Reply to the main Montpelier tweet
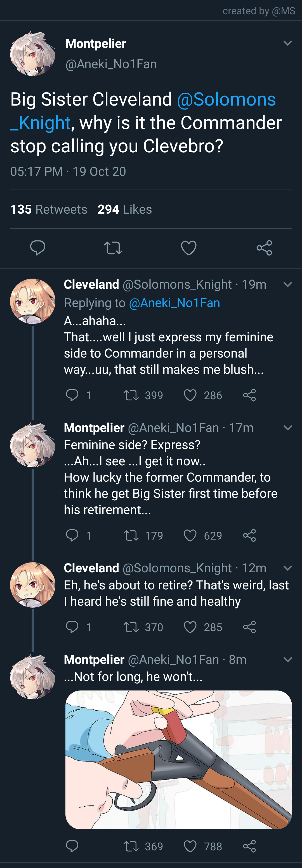 (37, 248)
